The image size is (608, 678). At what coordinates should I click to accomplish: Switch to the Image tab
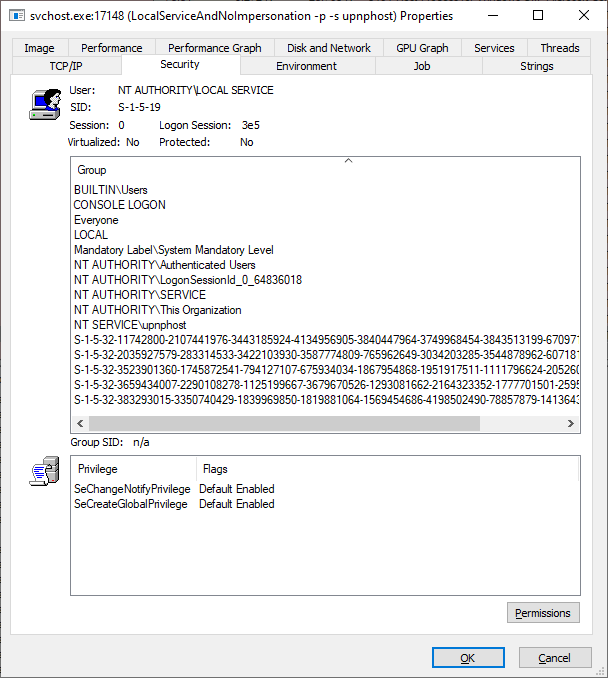[x=39, y=48]
